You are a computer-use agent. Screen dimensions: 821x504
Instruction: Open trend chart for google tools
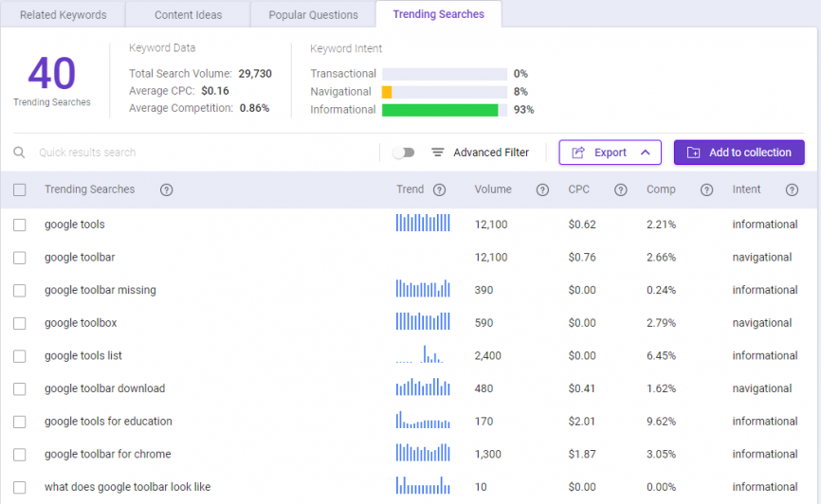coord(423,223)
